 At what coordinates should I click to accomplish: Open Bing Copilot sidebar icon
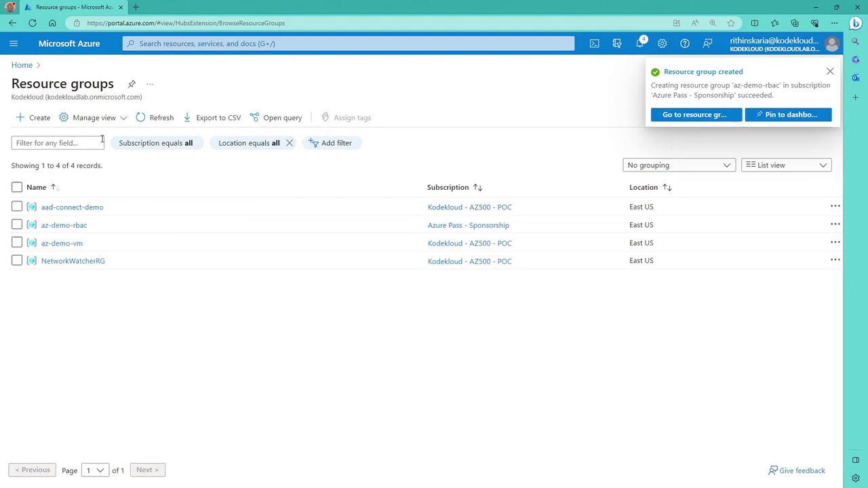(x=855, y=23)
